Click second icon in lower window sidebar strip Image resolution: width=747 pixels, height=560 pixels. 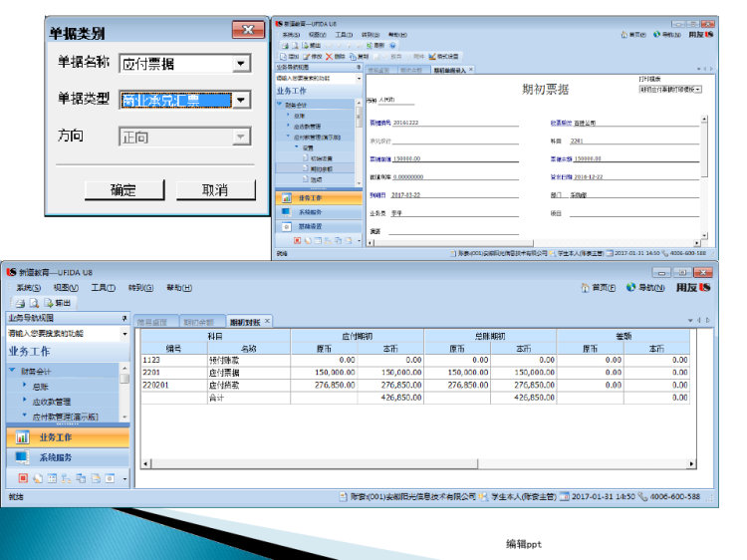pos(38,478)
